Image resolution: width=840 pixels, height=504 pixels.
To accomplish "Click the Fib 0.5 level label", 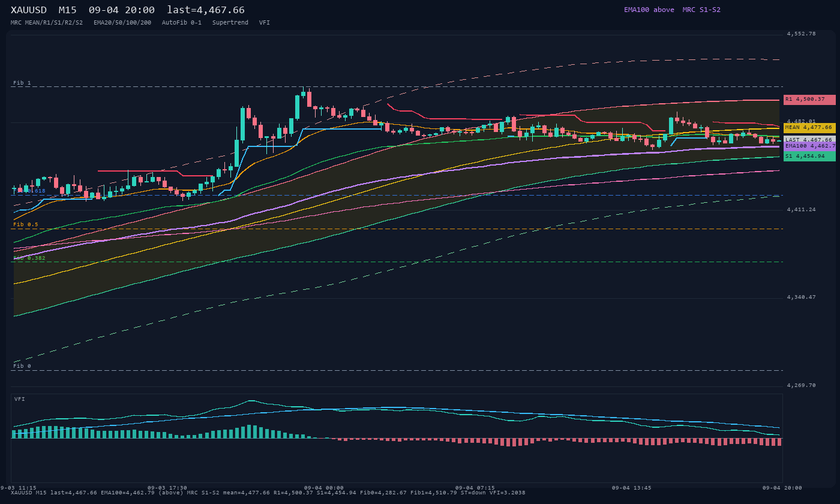I will click(26, 225).
